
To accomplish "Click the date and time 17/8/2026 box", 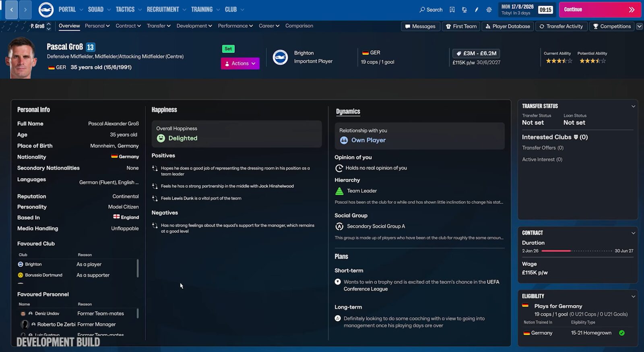I will (x=527, y=10).
